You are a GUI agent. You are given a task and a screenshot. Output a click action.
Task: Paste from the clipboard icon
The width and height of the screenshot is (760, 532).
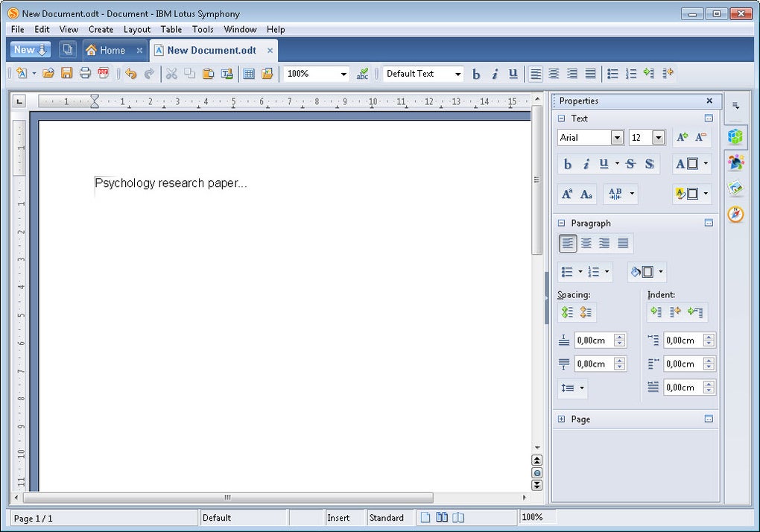coord(208,74)
